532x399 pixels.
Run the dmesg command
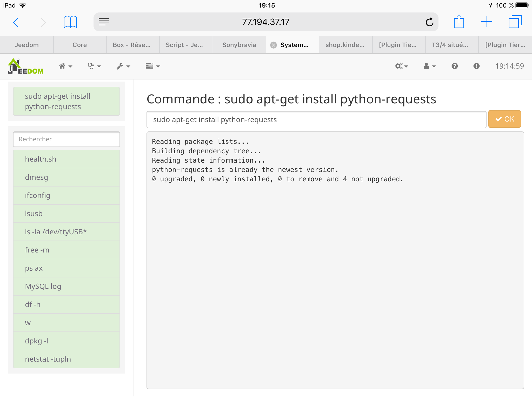tap(66, 177)
